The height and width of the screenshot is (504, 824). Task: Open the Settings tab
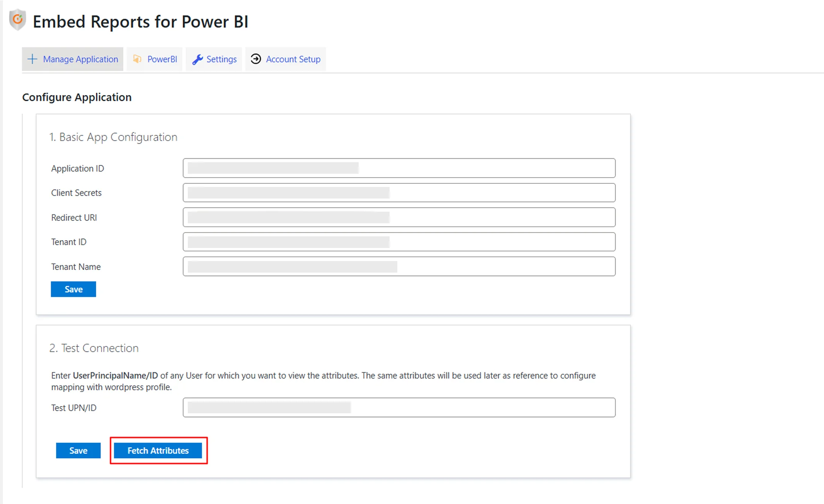tap(214, 59)
